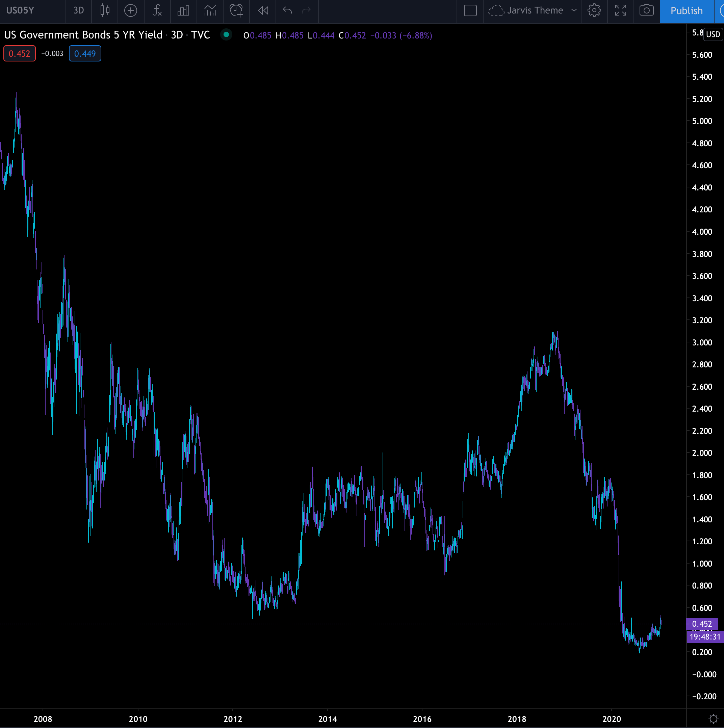Start bar replay with rewind icon

263,10
